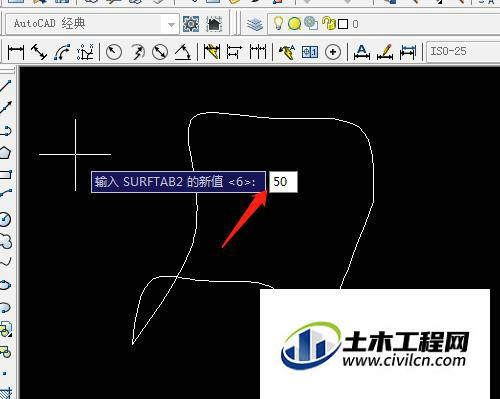Choose the Polyline tool
The image size is (500, 399).
[x=6, y=130]
